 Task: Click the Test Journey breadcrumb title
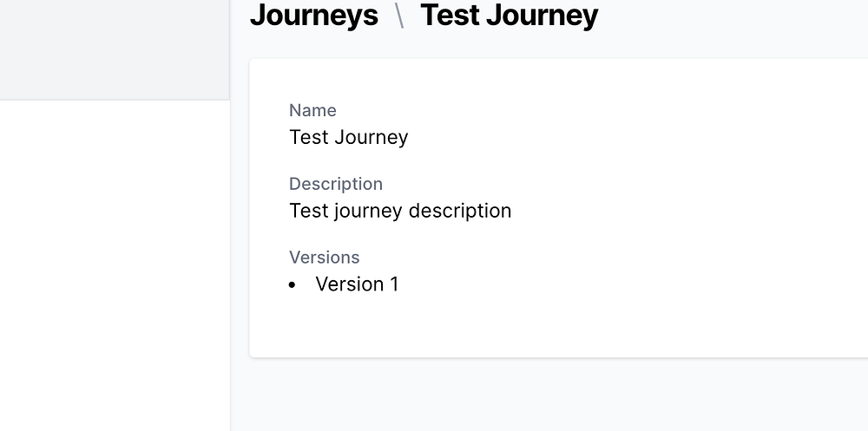[509, 16]
